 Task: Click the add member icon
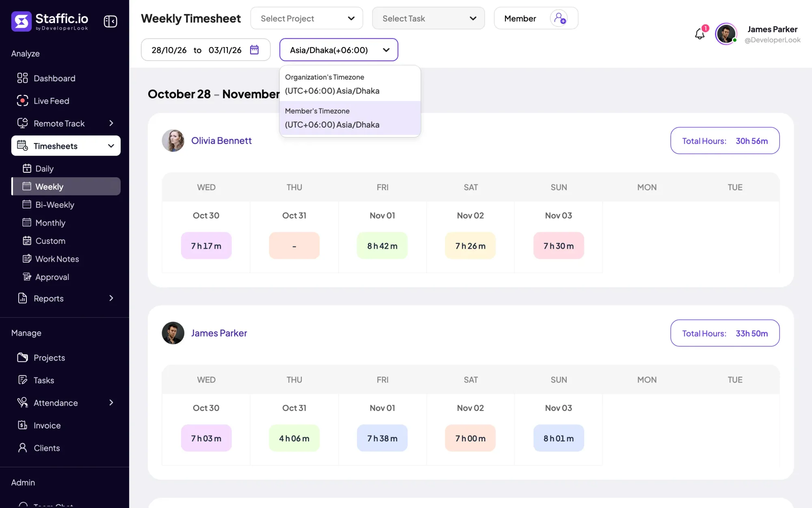tap(560, 18)
